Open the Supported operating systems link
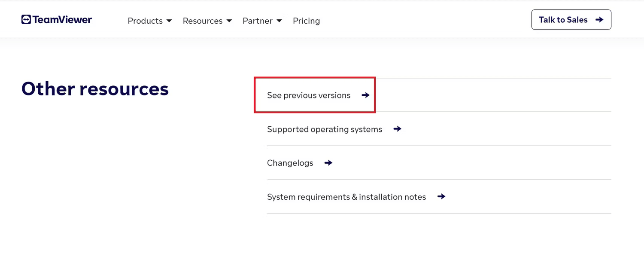Screen dimensions: 644x275 (325, 129)
